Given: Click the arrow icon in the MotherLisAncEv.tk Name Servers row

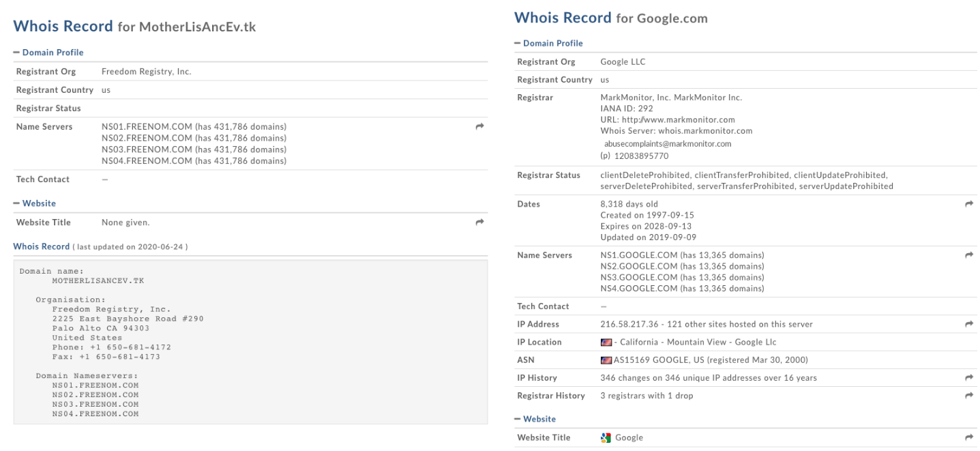Looking at the screenshot, I should tap(479, 127).
